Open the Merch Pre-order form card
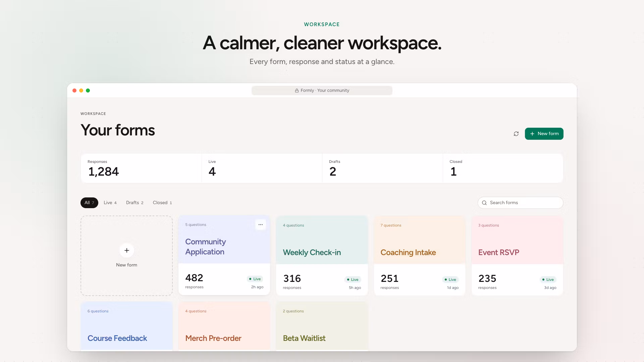The width and height of the screenshot is (644, 362). click(224, 326)
